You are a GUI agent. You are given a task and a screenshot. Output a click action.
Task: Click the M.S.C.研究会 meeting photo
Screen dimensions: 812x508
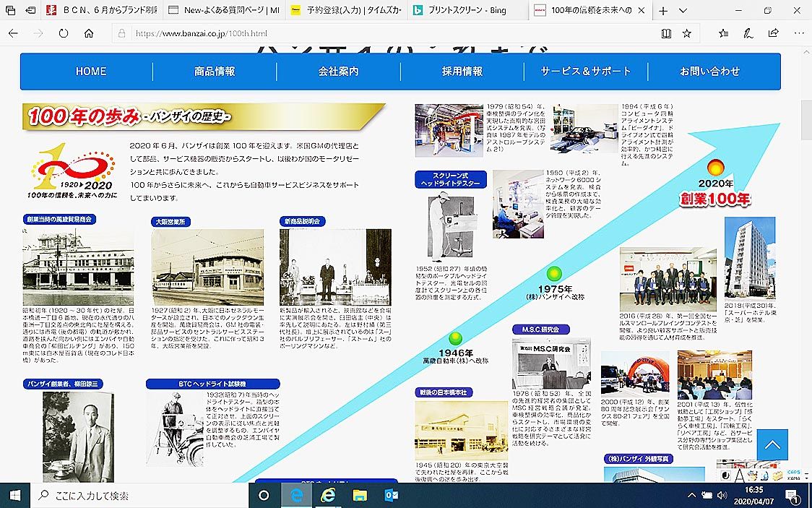[551, 363]
